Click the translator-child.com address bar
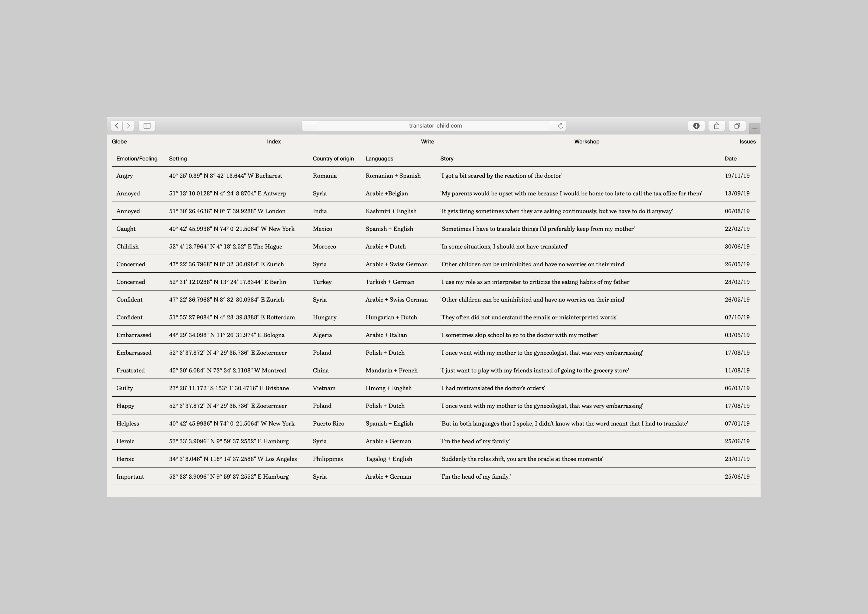Image resolution: width=868 pixels, height=614 pixels. [x=435, y=126]
